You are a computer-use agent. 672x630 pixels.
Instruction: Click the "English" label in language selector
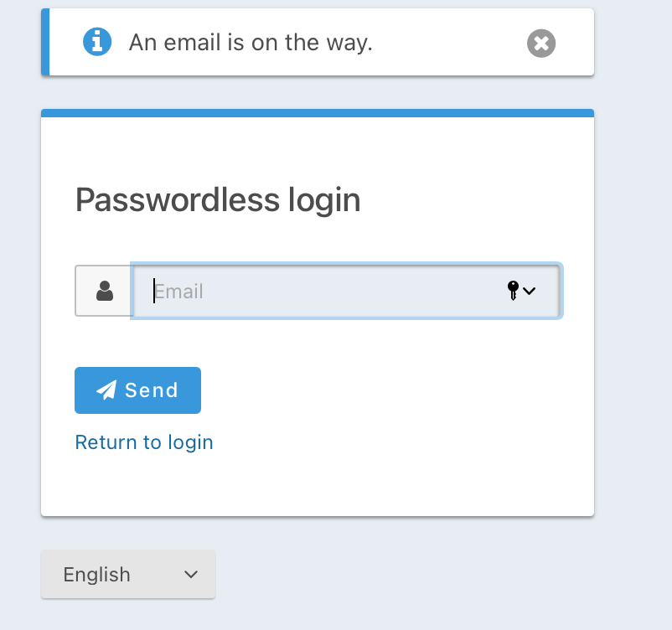[97, 575]
